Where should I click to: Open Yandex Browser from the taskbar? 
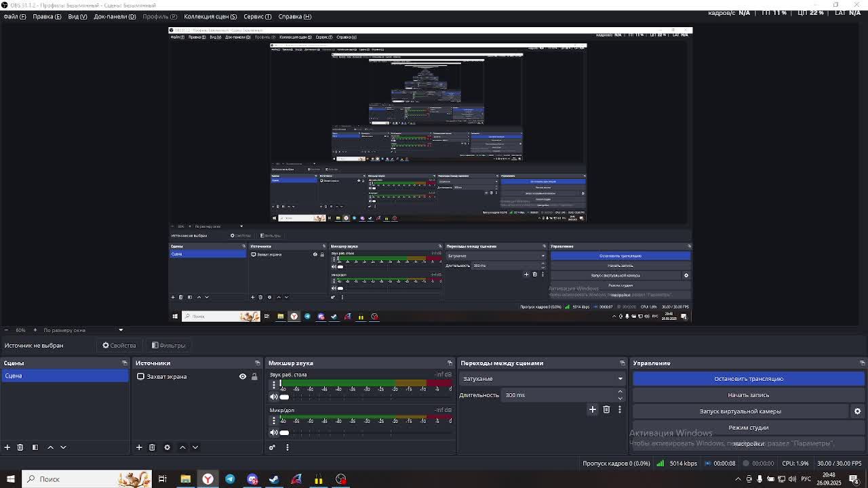[x=208, y=479]
